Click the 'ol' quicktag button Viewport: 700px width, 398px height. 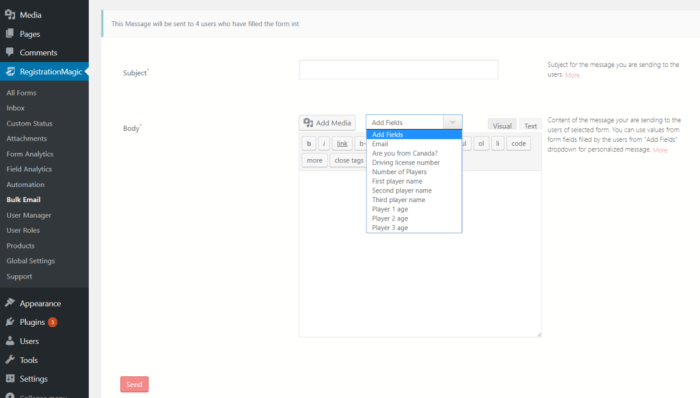click(x=481, y=143)
